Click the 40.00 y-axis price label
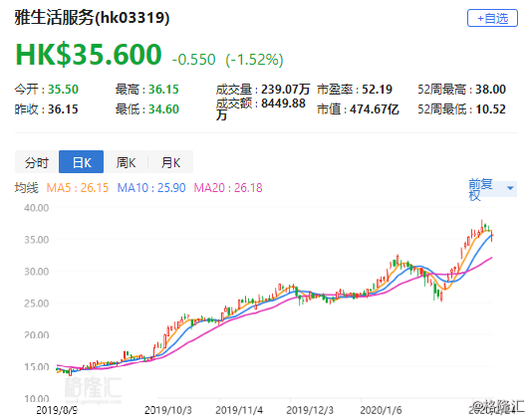 (x=36, y=207)
